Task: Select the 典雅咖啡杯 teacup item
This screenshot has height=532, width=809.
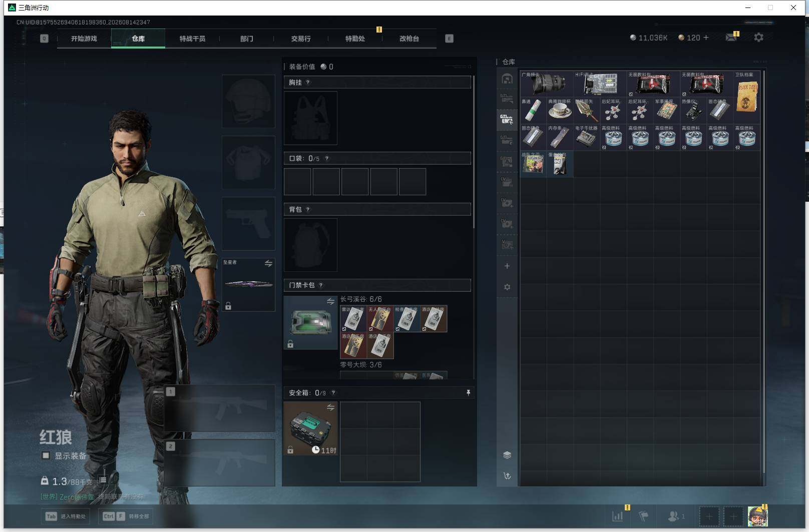Action: 560,111
